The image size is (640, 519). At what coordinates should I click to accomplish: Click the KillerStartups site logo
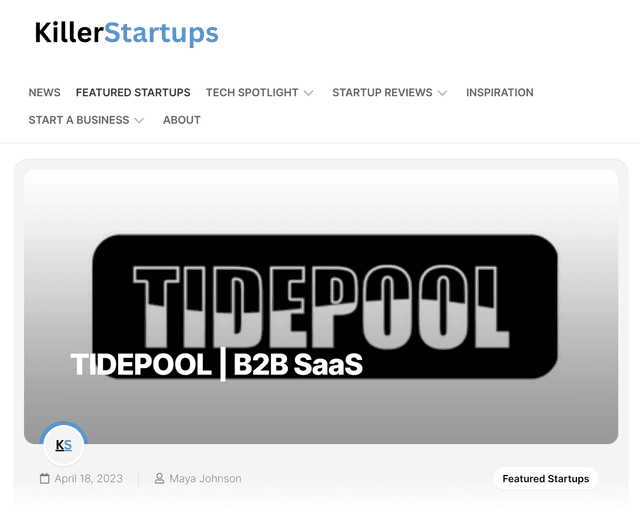click(127, 33)
